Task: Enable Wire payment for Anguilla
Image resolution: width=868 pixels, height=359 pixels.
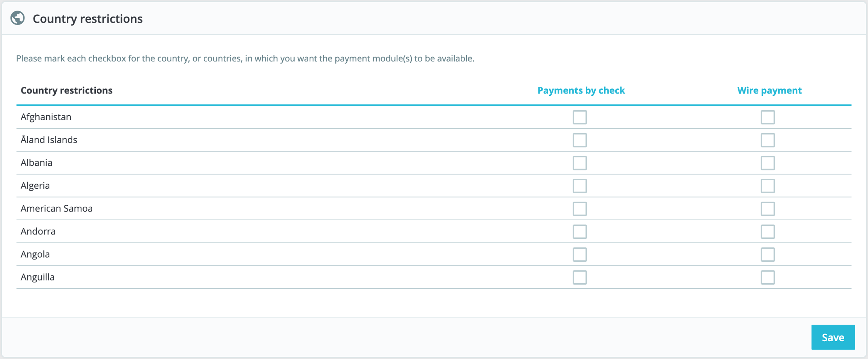Action: [x=767, y=278]
